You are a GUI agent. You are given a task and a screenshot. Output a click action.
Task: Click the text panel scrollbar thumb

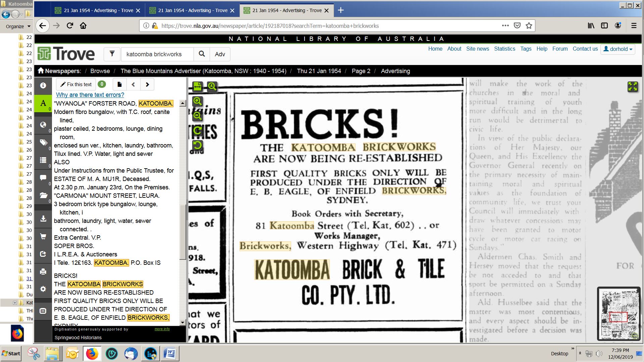tap(183, 232)
